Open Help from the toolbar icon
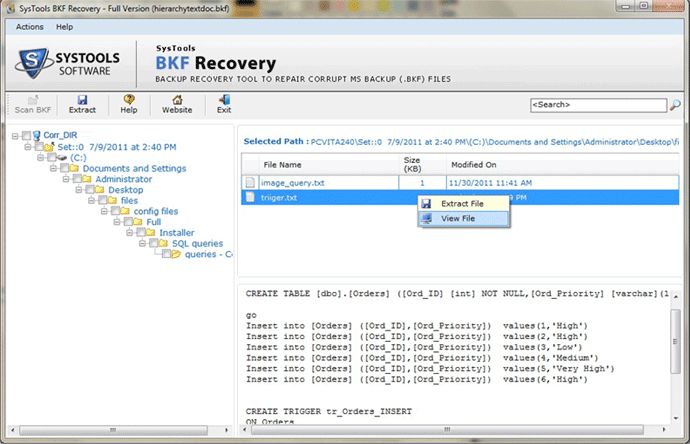This screenshot has height=444, width=690. tap(129, 99)
